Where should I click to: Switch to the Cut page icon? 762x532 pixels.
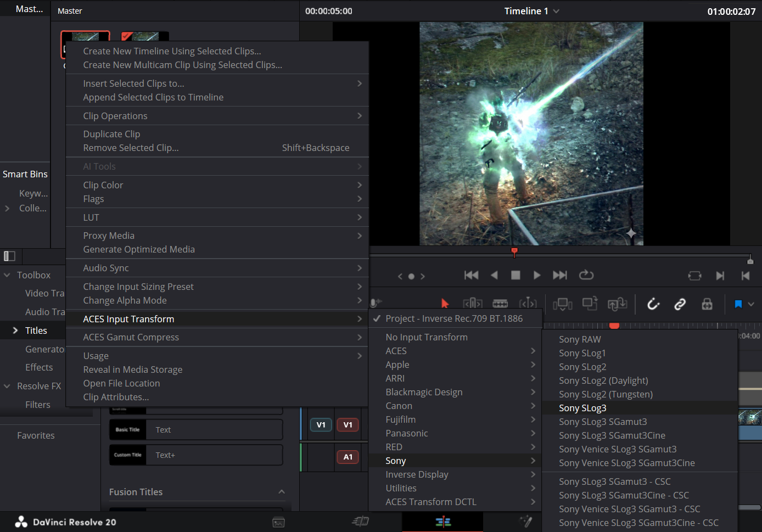pos(360,522)
